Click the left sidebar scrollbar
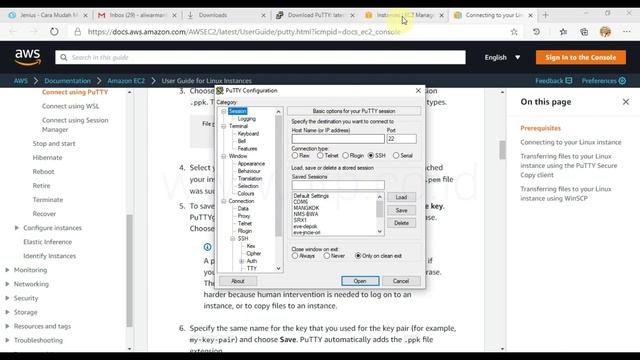This screenshot has width=640, height=360. (x=129, y=270)
